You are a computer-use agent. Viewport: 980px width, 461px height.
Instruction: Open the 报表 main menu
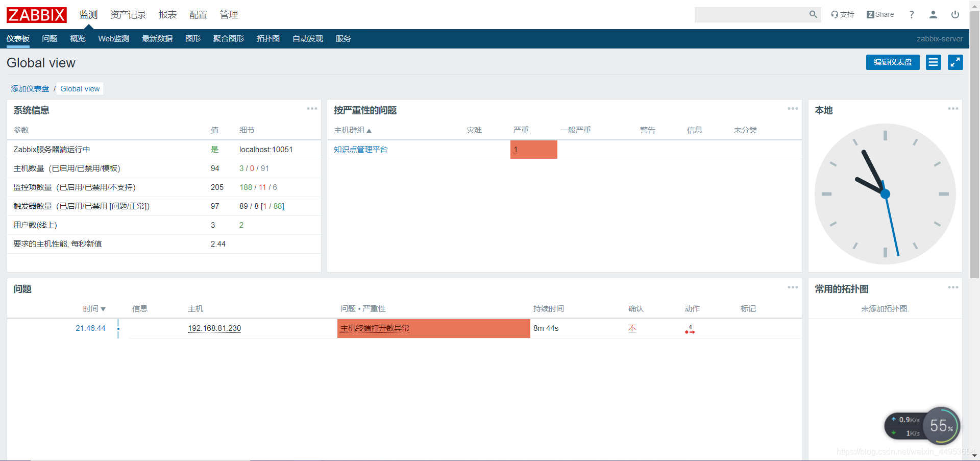pos(167,15)
